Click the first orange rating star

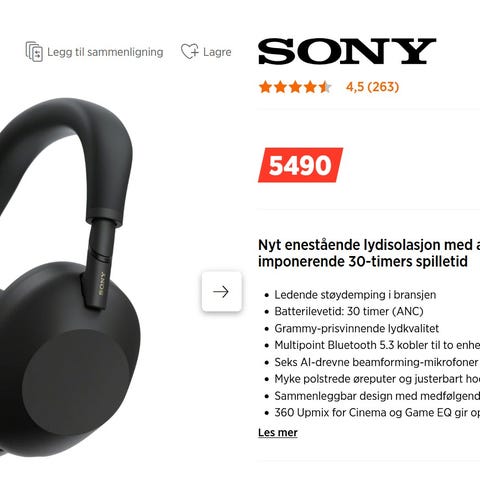[265, 87]
